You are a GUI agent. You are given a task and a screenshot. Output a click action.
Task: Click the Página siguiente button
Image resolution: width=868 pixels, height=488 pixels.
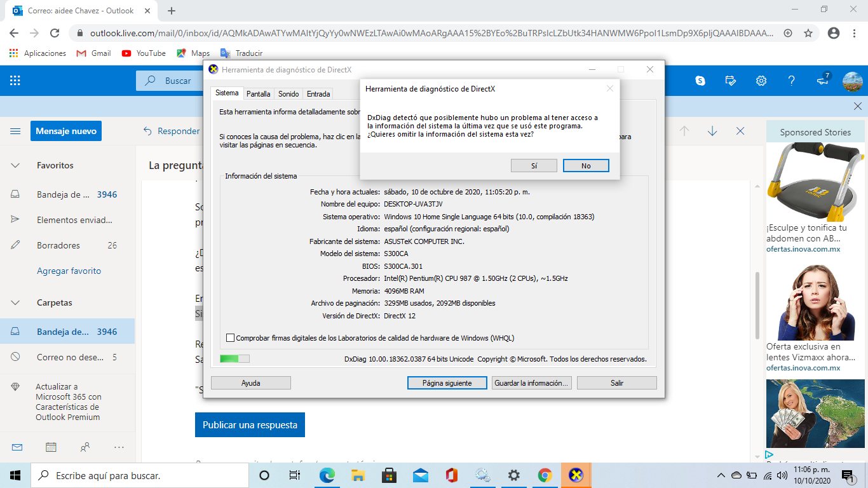447,383
